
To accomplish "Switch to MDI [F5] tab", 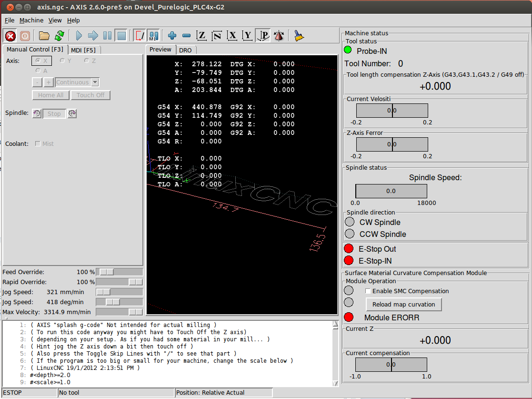I will [83, 50].
